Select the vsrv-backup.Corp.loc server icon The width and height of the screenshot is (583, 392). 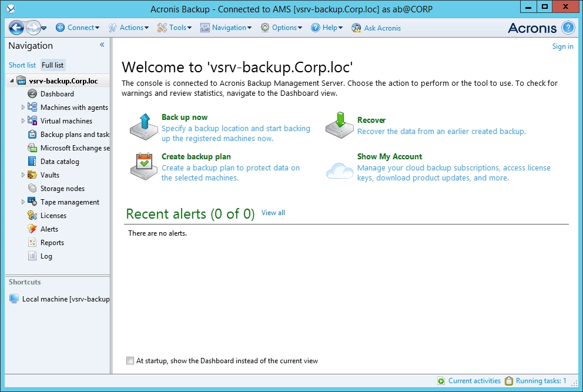22,81
